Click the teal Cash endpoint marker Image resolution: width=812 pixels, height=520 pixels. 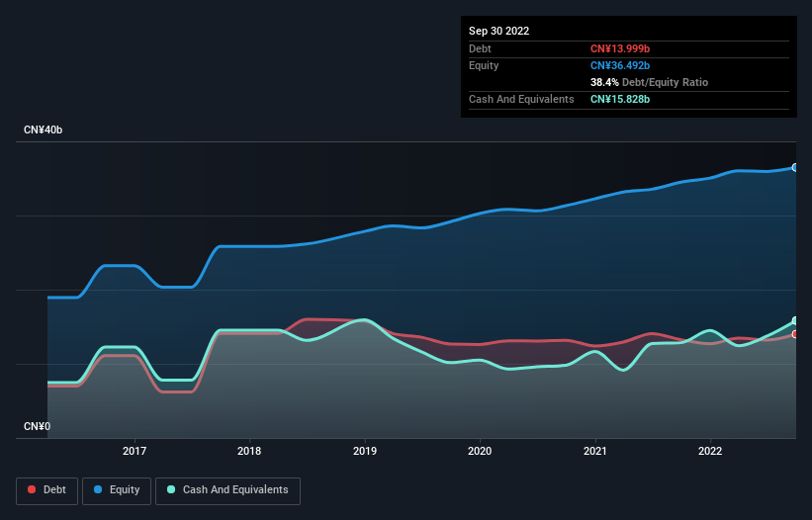click(x=795, y=320)
